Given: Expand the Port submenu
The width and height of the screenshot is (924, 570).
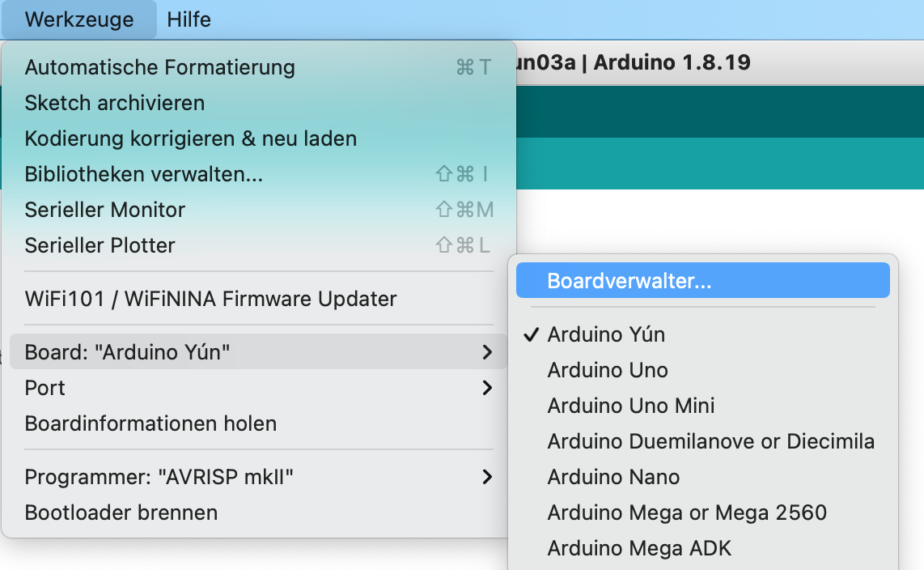Looking at the screenshot, I should coord(259,388).
